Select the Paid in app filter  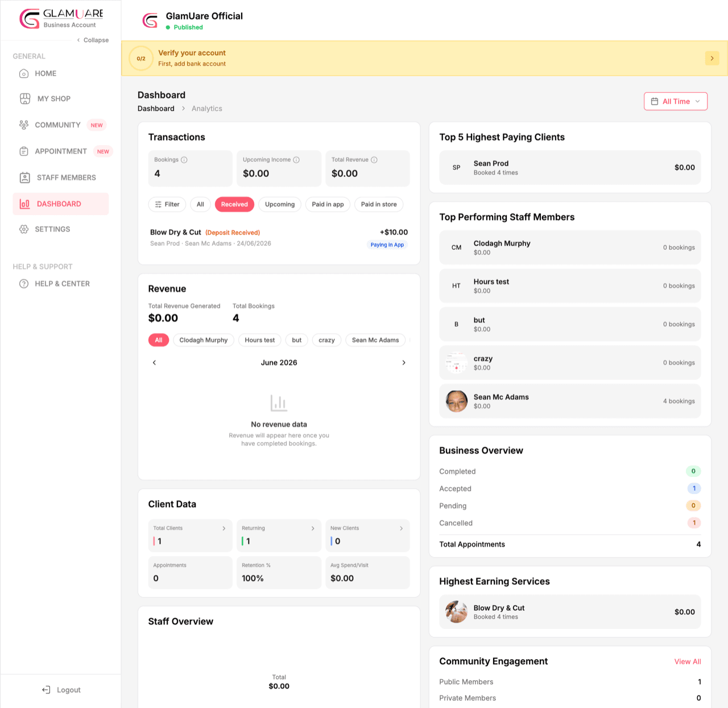click(328, 204)
